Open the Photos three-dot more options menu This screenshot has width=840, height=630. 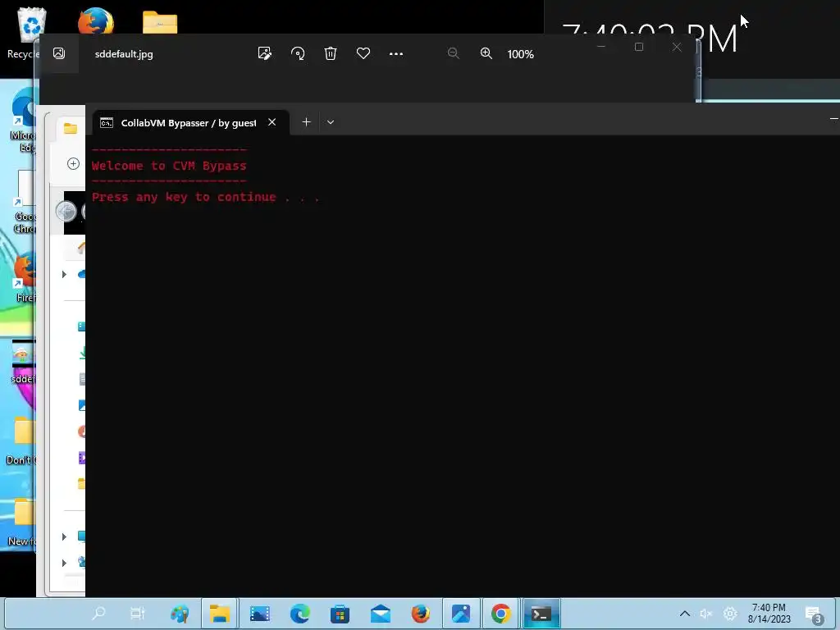coord(396,53)
